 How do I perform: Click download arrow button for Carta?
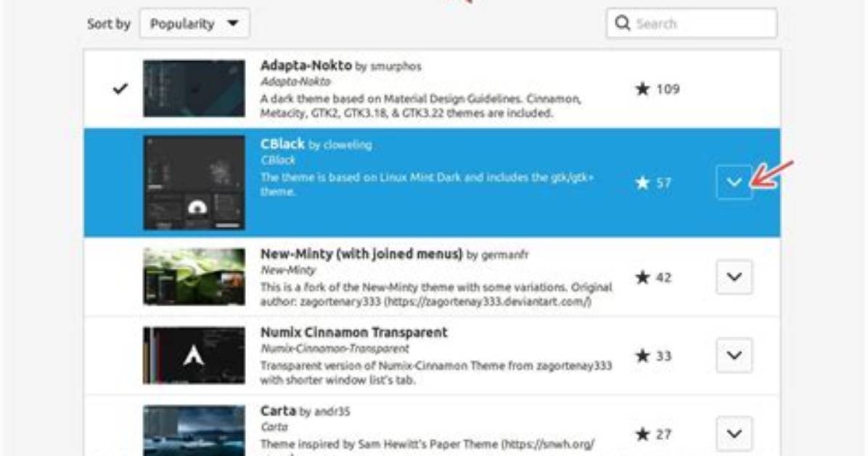(734, 433)
